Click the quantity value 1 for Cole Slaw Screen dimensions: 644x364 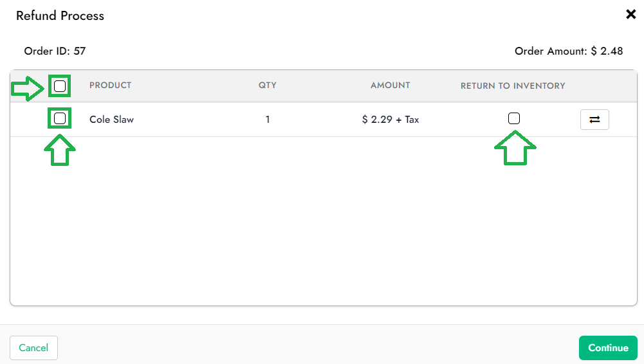point(268,120)
